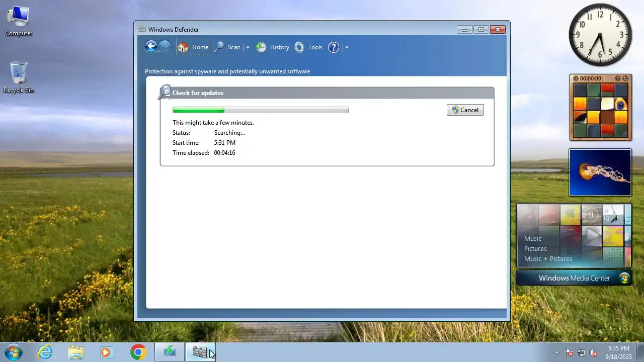Click the Action Center flag tray icon
Viewport: 644px width, 362px height.
pyautogui.click(x=569, y=352)
